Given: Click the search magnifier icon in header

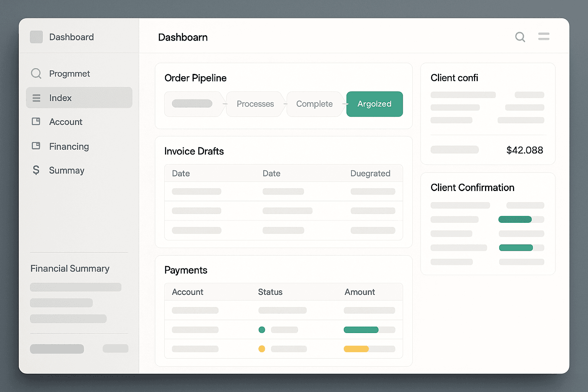Looking at the screenshot, I should 520,37.
